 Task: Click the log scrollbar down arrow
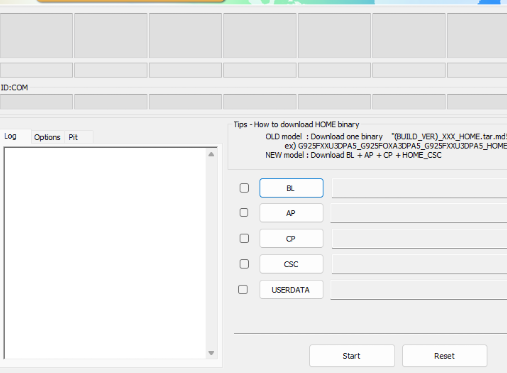(211, 353)
